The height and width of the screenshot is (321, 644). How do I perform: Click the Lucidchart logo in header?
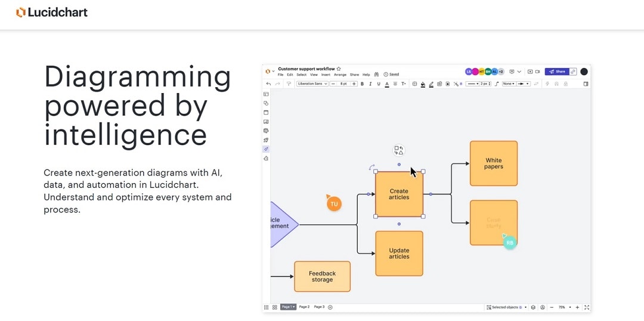(x=52, y=13)
